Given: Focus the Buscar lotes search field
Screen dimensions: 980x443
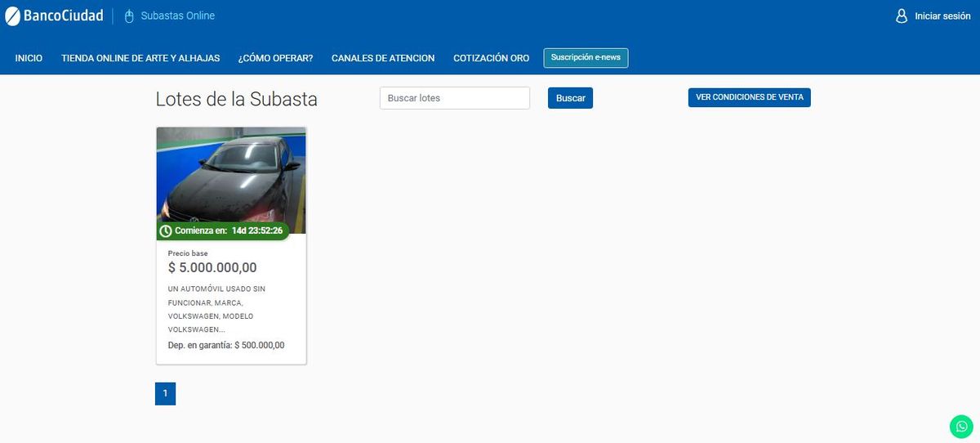Looking at the screenshot, I should pyautogui.click(x=454, y=98).
